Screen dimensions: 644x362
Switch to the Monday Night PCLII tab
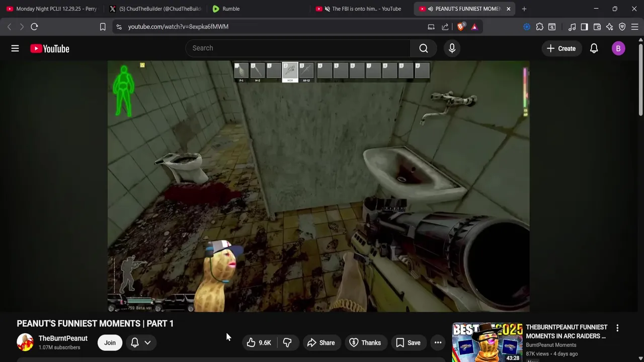point(52,9)
